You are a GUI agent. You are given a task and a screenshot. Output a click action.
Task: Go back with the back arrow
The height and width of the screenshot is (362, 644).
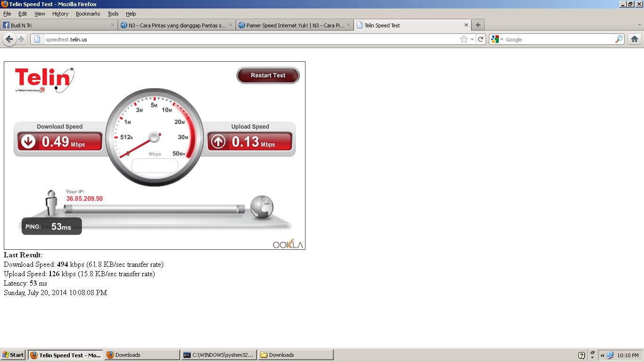tap(9, 39)
